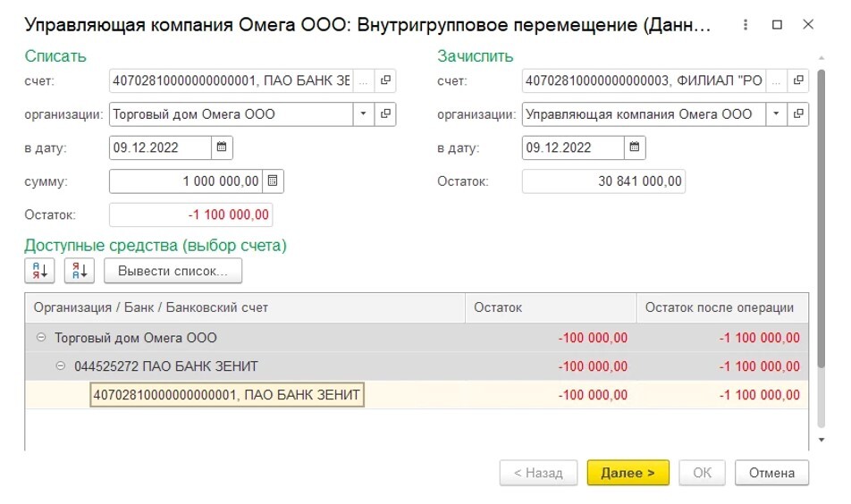This screenshot has height=504, width=851.
Task: Click the Далее > button
Action: [628, 473]
